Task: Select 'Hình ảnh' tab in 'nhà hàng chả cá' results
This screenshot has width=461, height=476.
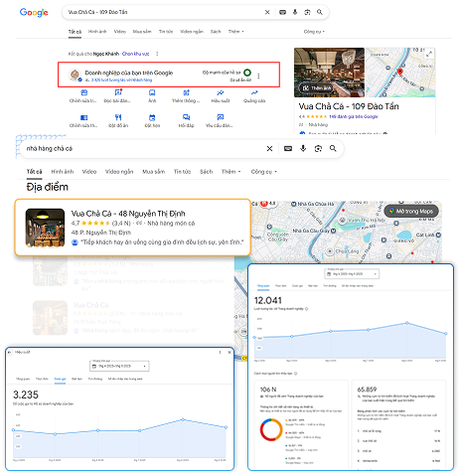Action: (x=63, y=172)
